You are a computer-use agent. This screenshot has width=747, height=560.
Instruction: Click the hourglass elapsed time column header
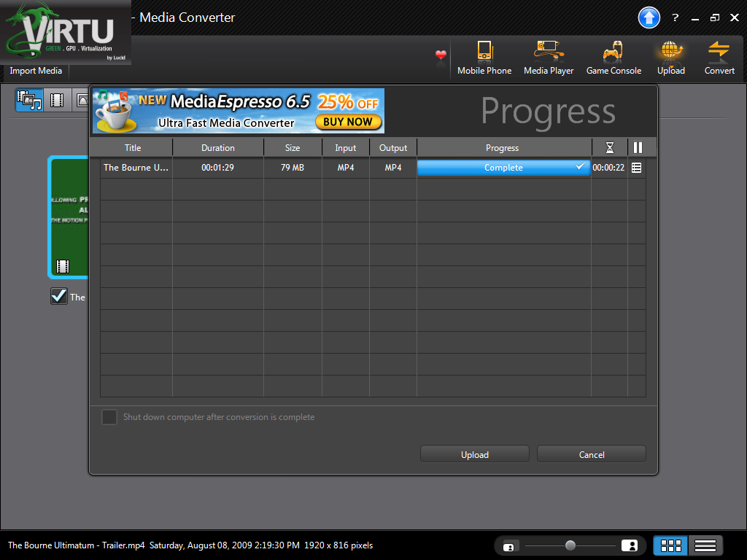(x=609, y=147)
